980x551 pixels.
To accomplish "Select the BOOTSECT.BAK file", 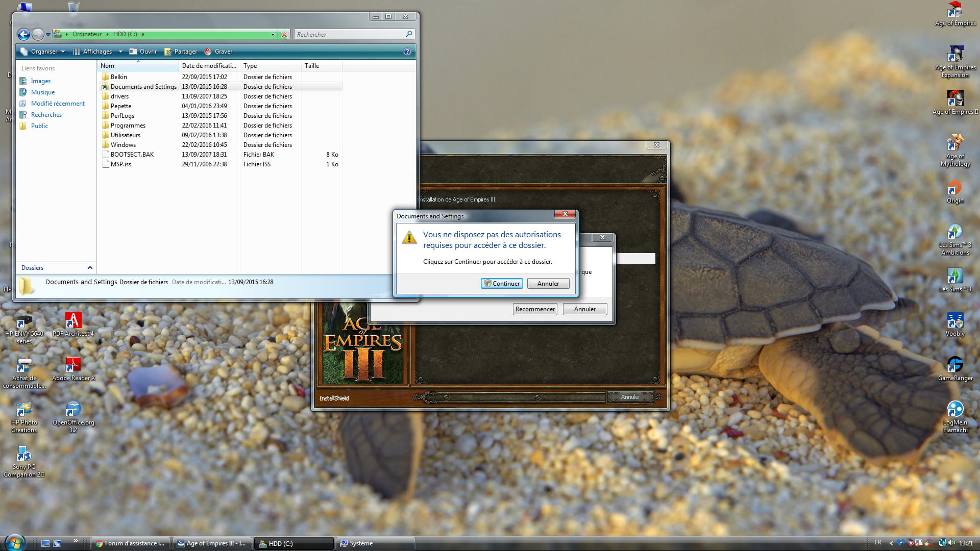I will [132, 155].
